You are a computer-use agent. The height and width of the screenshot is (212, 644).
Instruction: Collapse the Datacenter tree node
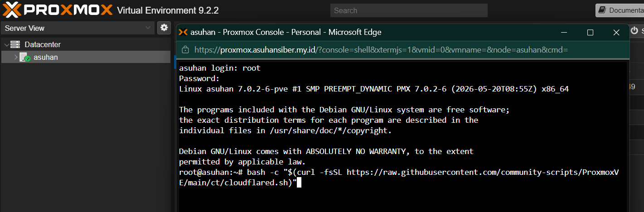click(x=6, y=44)
